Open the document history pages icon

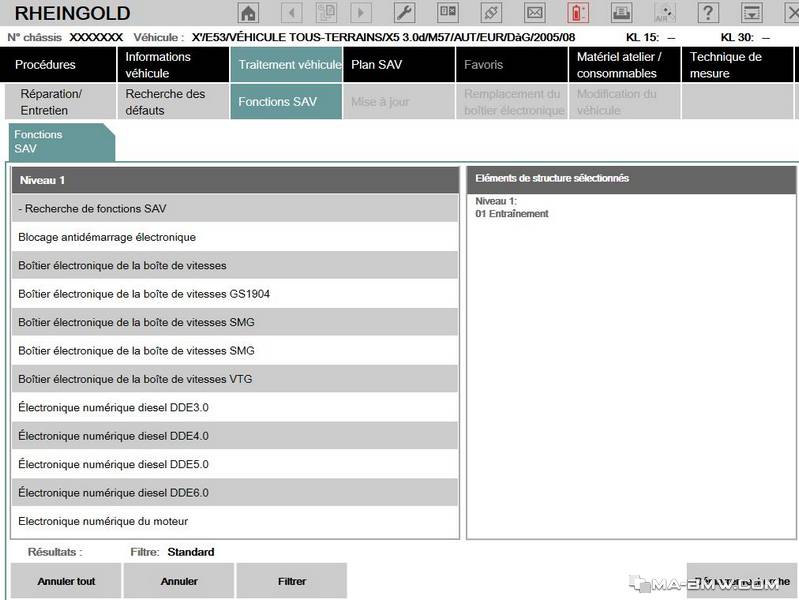326,13
